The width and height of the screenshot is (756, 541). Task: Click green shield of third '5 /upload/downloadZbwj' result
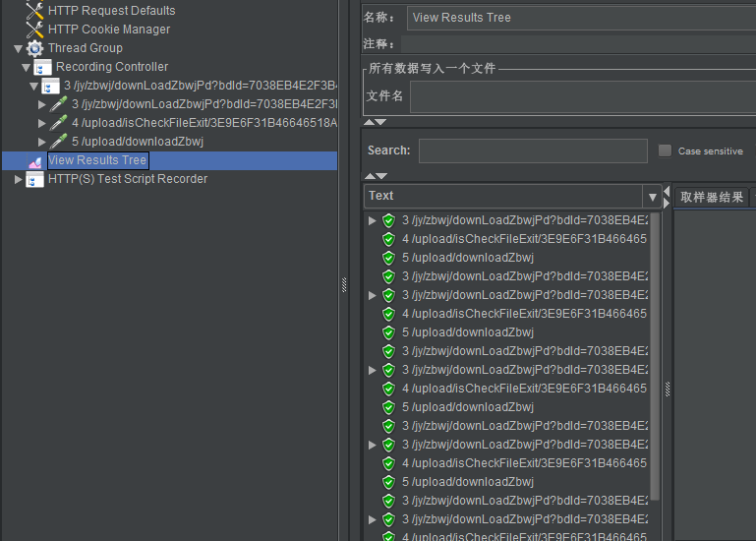click(x=388, y=408)
